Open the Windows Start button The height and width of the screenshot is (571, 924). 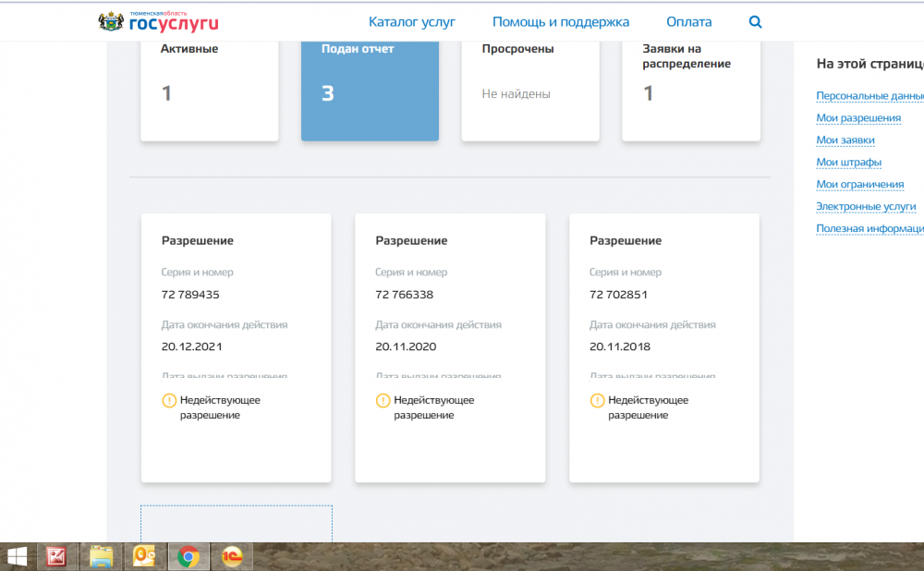[x=17, y=556]
